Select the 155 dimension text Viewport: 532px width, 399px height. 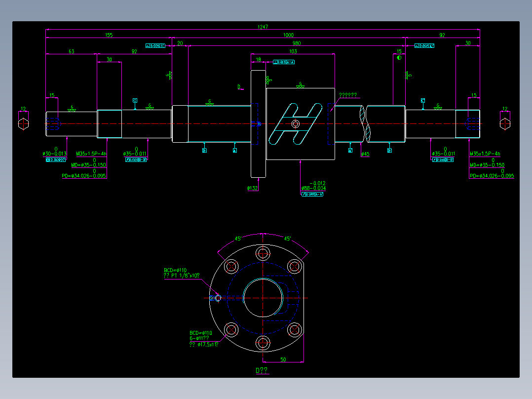(109, 35)
